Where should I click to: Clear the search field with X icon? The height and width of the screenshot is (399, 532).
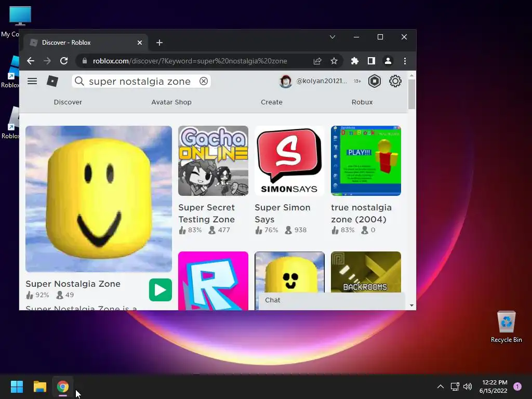204,81
